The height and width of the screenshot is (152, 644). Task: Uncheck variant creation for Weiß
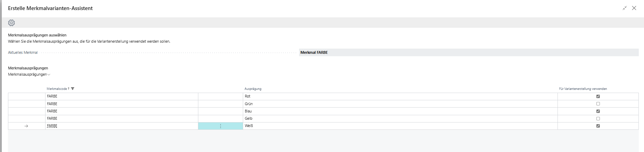pyautogui.click(x=598, y=126)
